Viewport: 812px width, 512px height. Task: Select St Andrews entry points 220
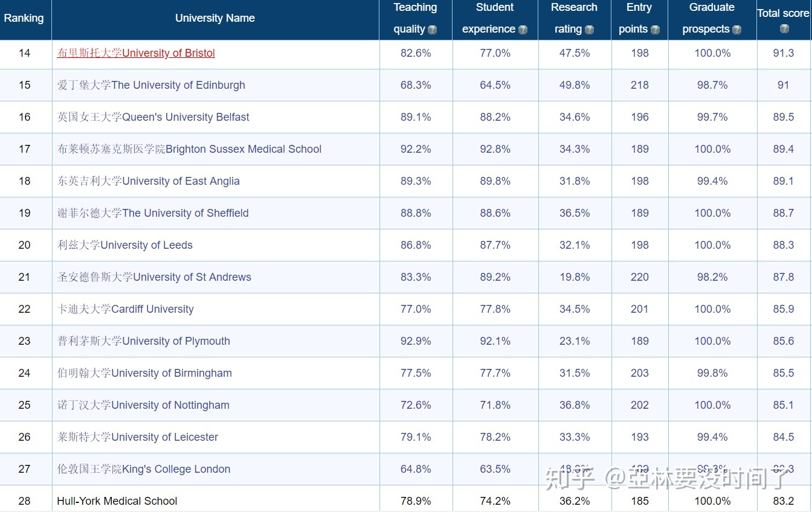pyautogui.click(x=640, y=277)
